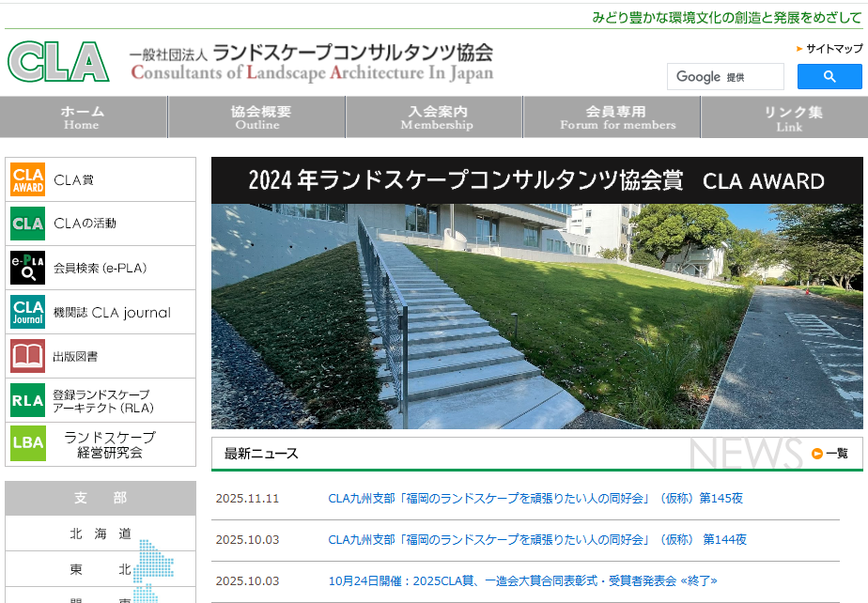Select Forum for members menu item

pyautogui.click(x=617, y=117)
